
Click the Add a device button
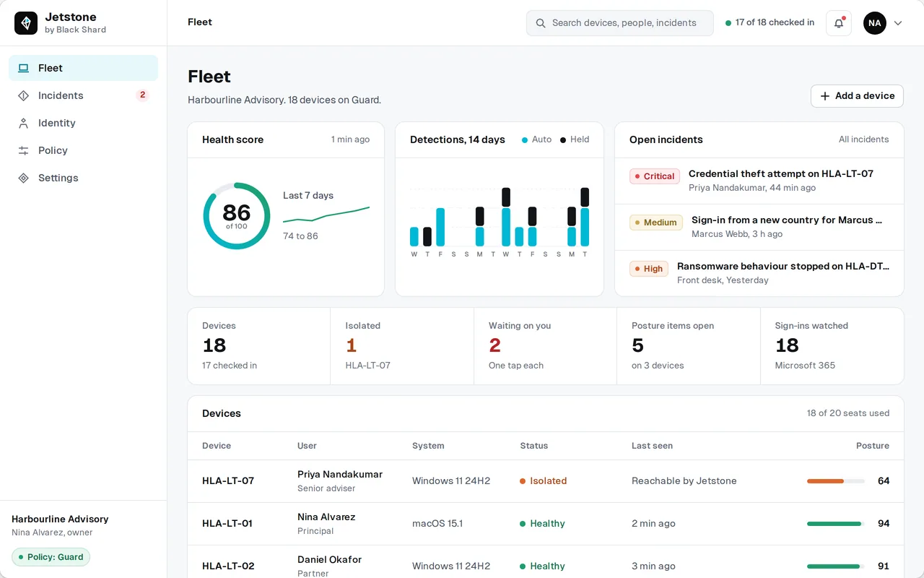[x=857, y=96]
